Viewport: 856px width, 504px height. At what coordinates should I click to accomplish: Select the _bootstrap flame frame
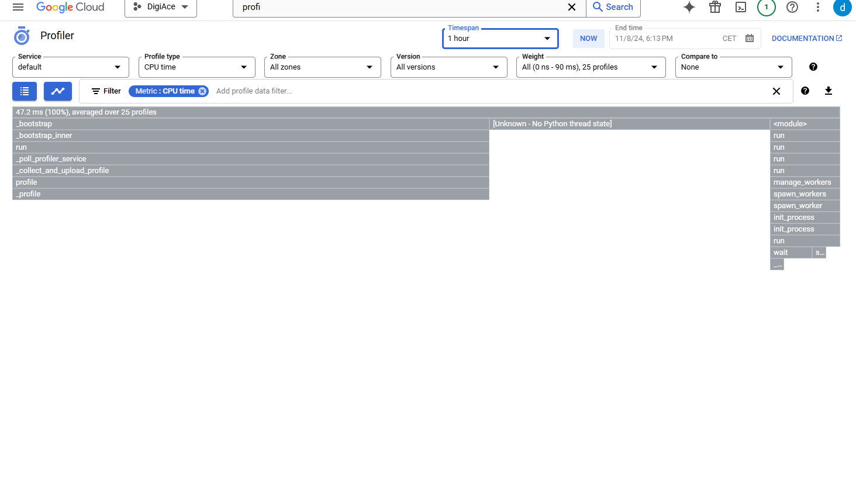point(251,124)
